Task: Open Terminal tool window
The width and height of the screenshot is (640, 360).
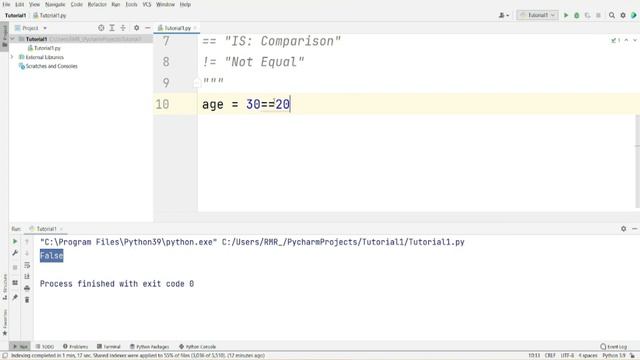Action: click(x=109, y=347)
